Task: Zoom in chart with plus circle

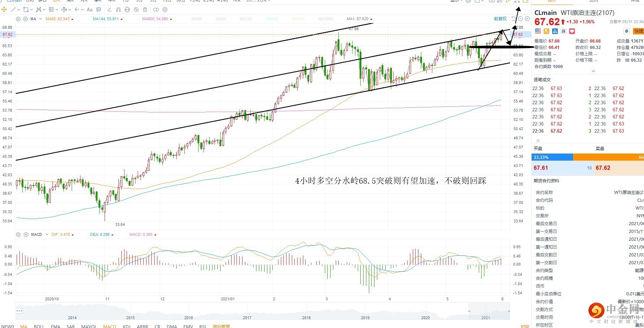Action: click(527, 18)
